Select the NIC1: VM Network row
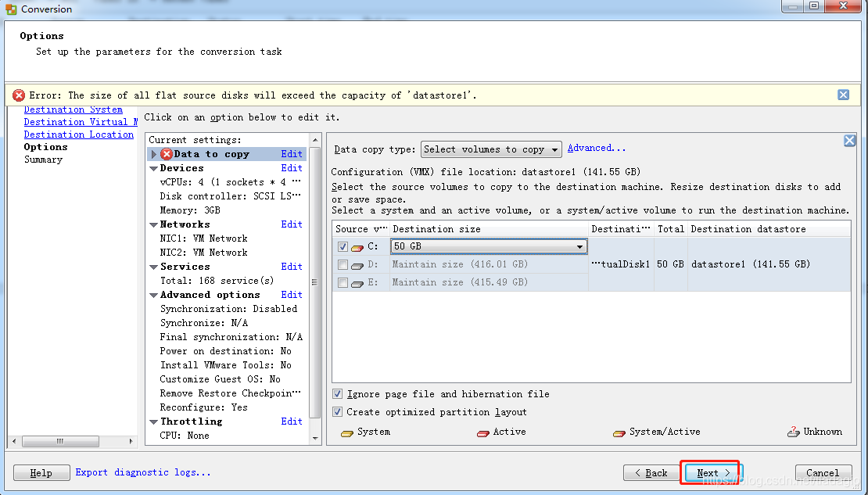Image resolution: width=868 pixels, height=495 pixels. point(204,239)
